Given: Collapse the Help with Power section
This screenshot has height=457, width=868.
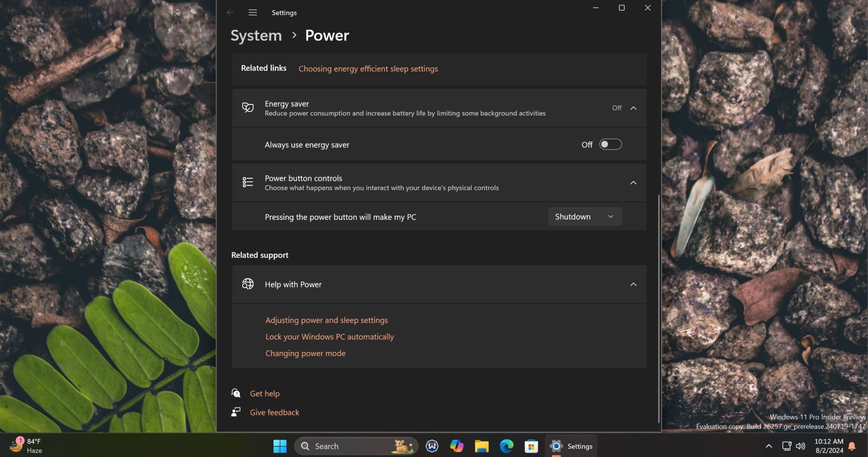Looking at the screenshot, I should 633,284.
